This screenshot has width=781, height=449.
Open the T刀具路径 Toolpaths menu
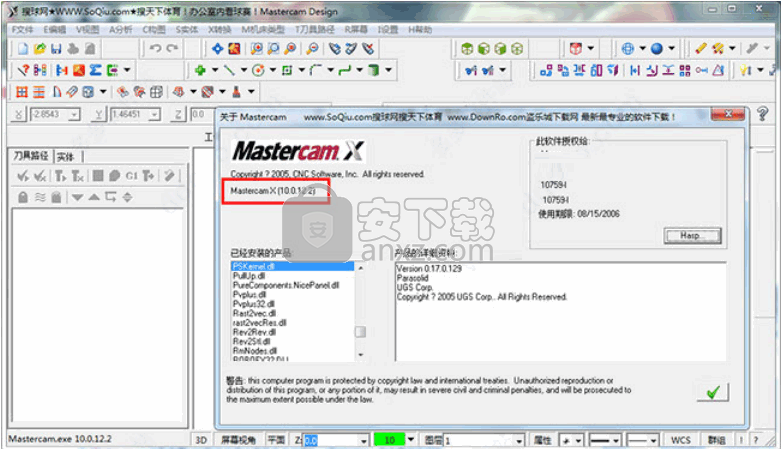(x=314, y=29)
